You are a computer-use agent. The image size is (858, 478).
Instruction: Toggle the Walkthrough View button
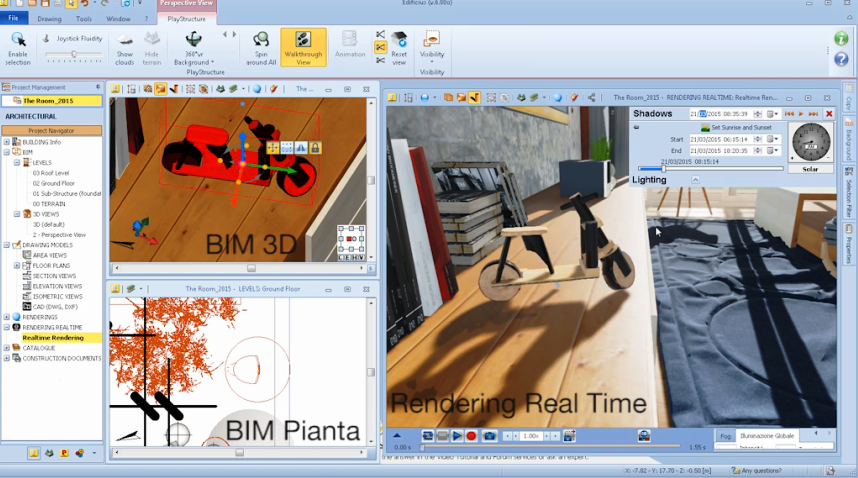click(303, 48)
